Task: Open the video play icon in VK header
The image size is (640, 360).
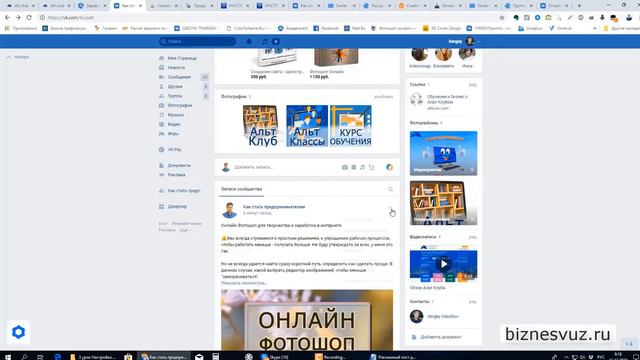Action: pyautogui.click(x=276, y=41)
